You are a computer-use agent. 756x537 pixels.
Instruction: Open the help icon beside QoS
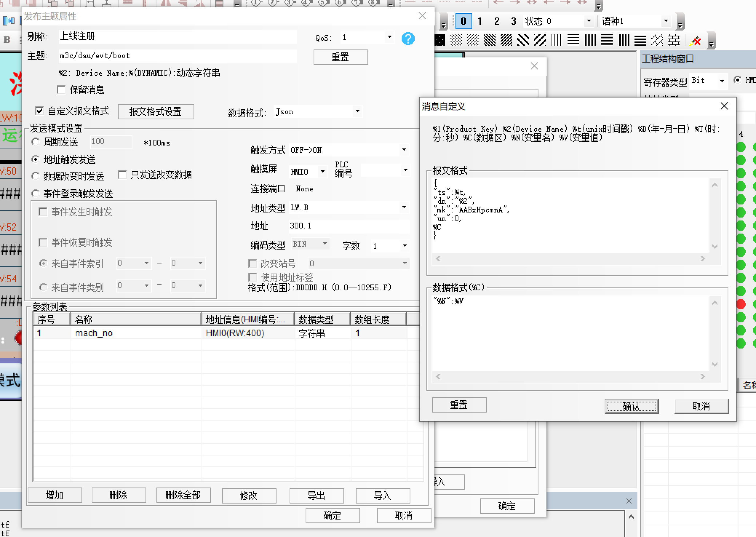coord(408,39)
